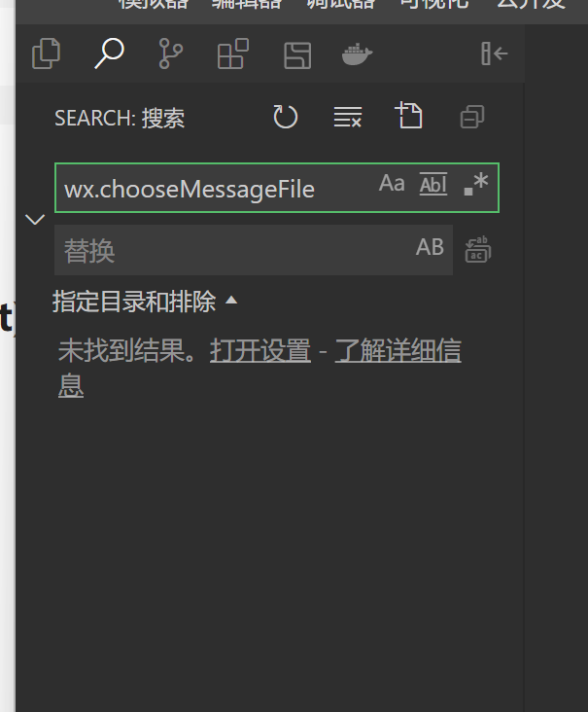
Task: Open the Extensions blocks icon
Action: (232, 53)
